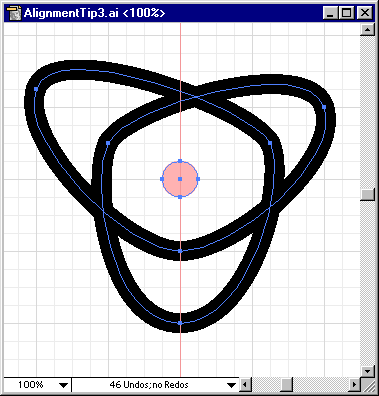Select the upper-right outer anchor point of the knot
379x396 pixels.
point(324,107)
